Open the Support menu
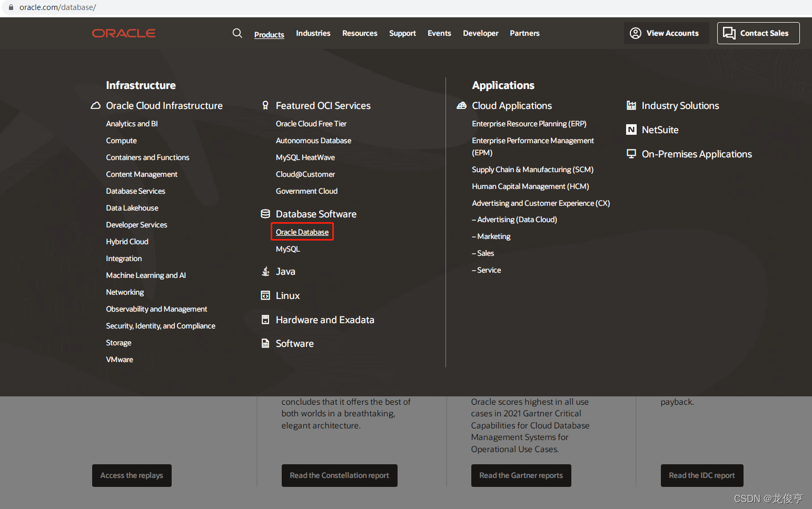812x509 pixels. (x=402, y=33)
